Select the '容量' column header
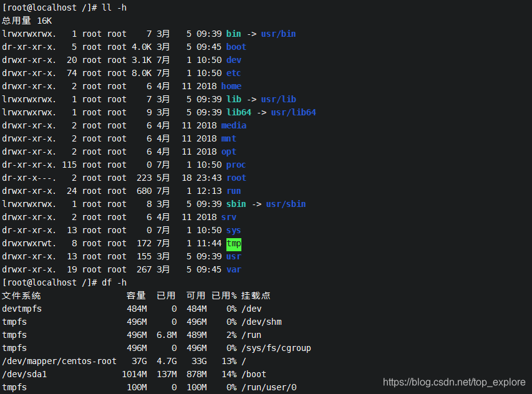The width and height of the screenshot is (532, 394). tap(136, 295)
